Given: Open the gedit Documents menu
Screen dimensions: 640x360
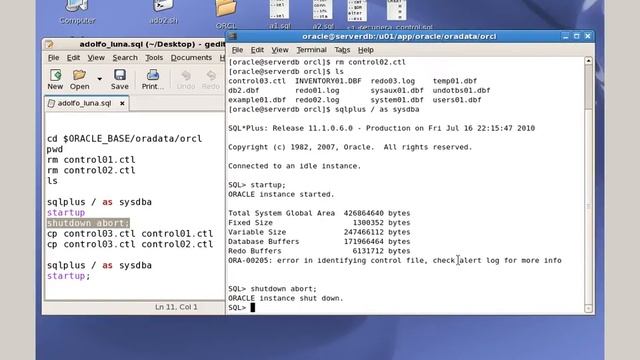Looking at the screenshot, I should click(191, 58).
